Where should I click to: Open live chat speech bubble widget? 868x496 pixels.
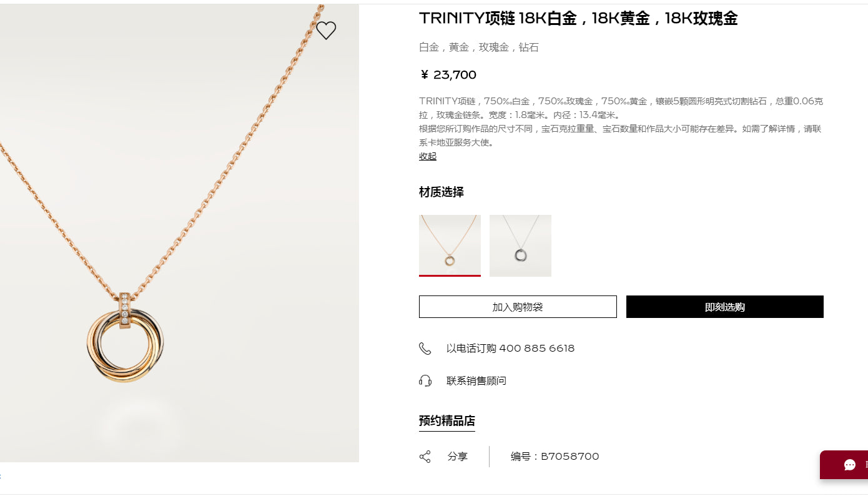click(850, 465)
